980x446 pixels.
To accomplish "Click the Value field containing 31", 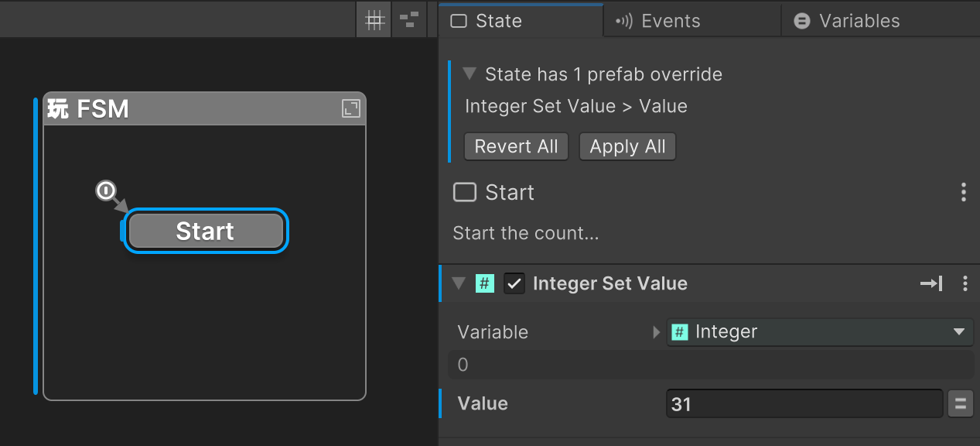I will pos(804,403).
